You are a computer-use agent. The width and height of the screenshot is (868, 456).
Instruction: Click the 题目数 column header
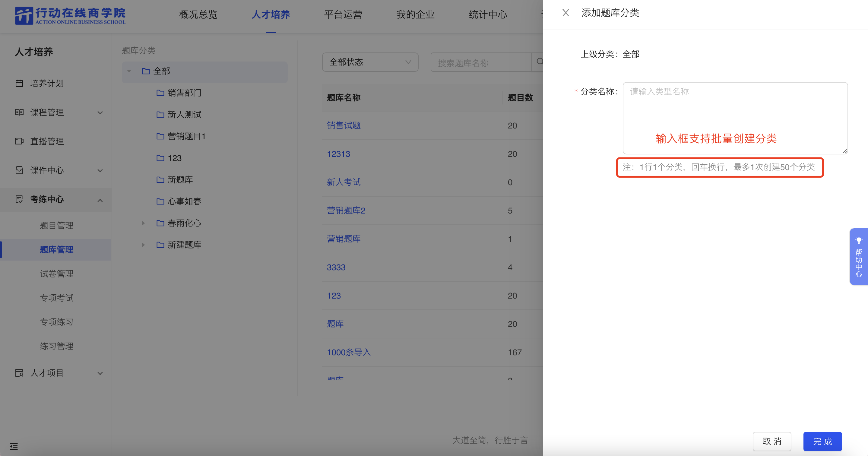[520, 98]
